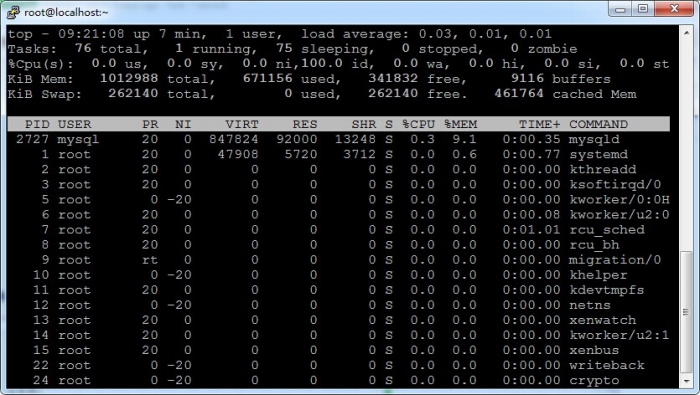Viewport: 700px width, 395px height.
Task: Maximize the terminal window
Action: [643, 9]
